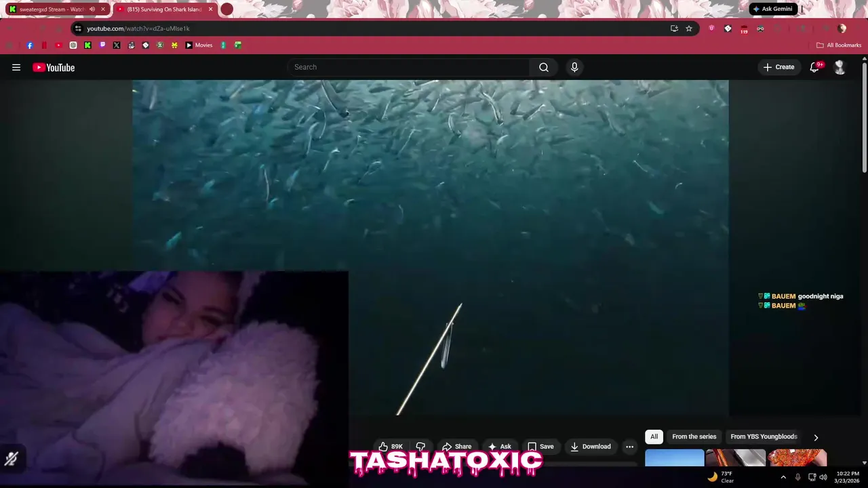This screenshot has width=868, height=488.
Task: Select the From the series chip
Action: point(694,437)
